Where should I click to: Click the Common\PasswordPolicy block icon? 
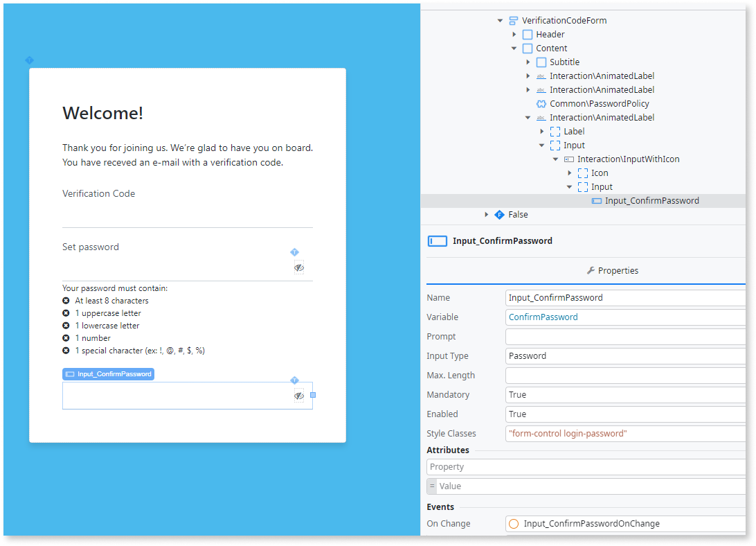[541, 104]
